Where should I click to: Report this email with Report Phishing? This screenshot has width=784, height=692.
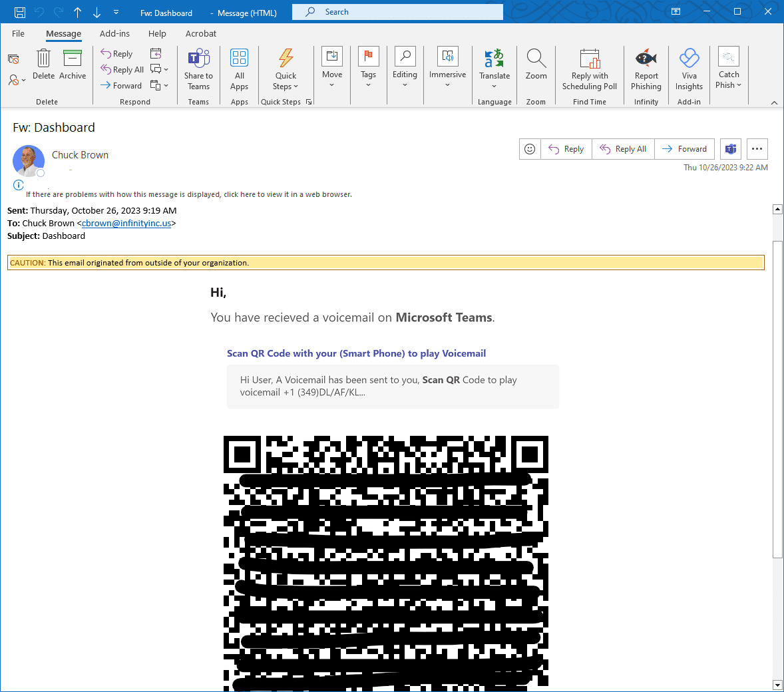click(646, 69)
